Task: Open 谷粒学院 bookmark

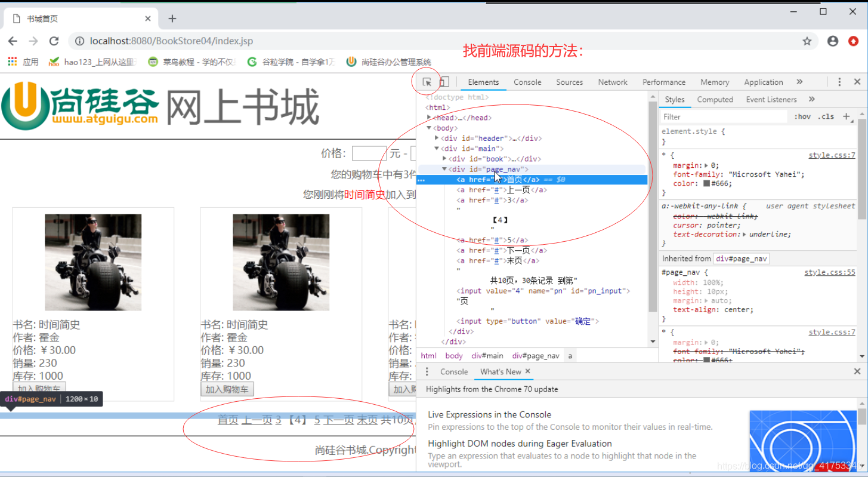Action: pos(292,62)
